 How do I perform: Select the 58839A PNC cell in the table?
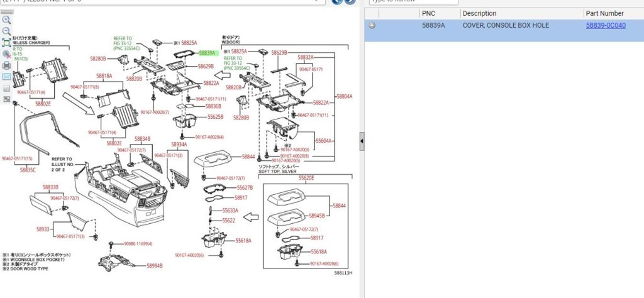tap(433, 25)
